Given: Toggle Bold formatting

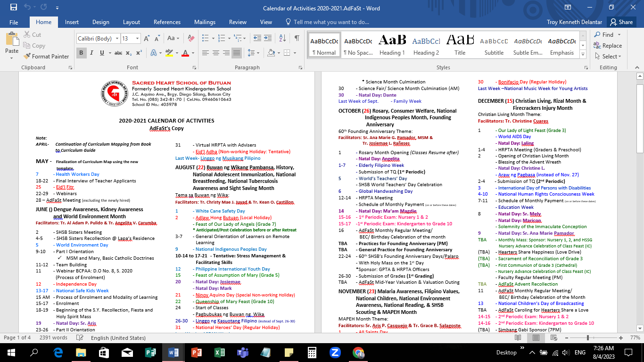Looking at the screenshot, I should tap(81, 53).
